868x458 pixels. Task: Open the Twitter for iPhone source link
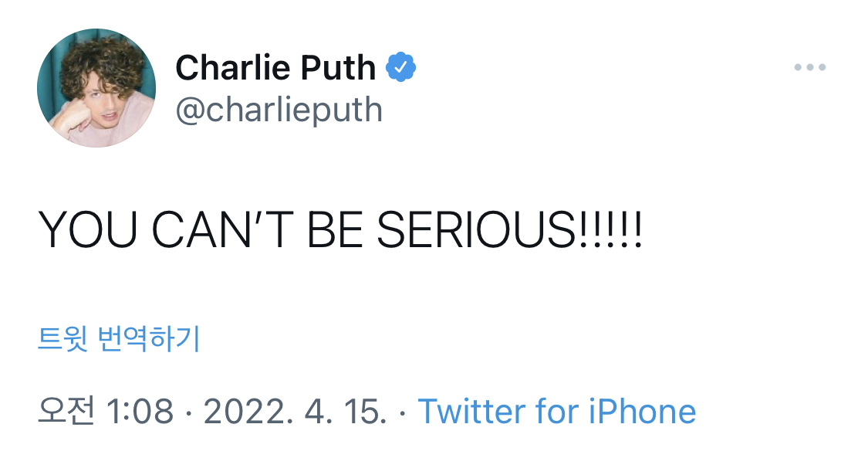click(557, 412)
